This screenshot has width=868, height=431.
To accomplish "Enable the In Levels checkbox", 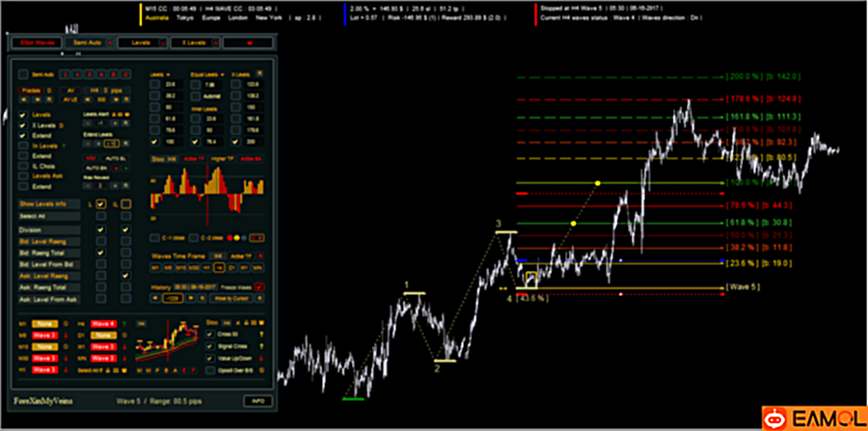I will pos(23,146).
